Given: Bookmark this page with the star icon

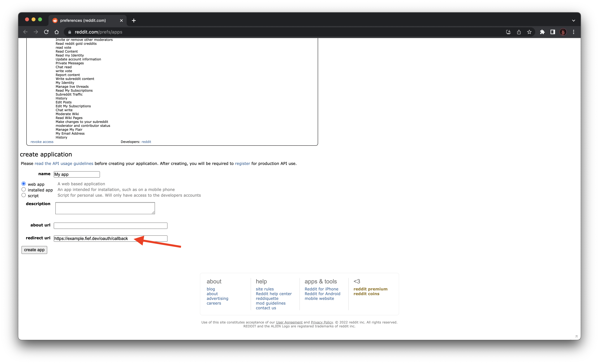Looking at the screenshot, I should tap(529, 32).
